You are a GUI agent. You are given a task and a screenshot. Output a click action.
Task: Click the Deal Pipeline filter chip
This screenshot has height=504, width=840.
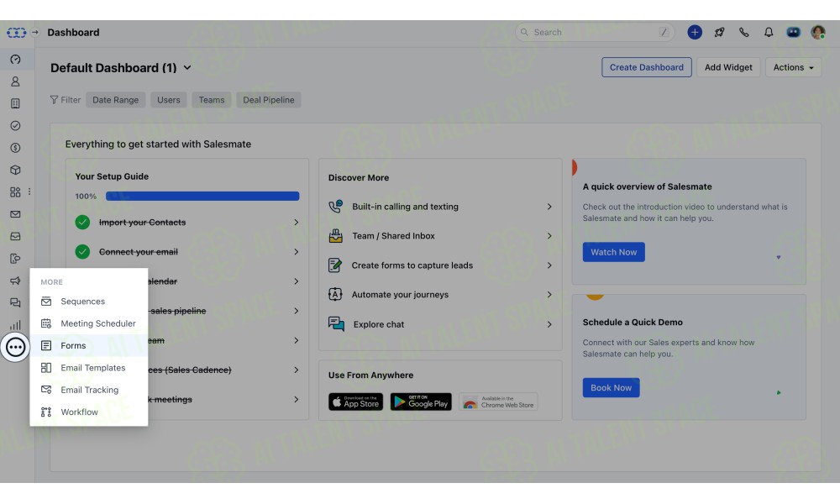(269, 100)
